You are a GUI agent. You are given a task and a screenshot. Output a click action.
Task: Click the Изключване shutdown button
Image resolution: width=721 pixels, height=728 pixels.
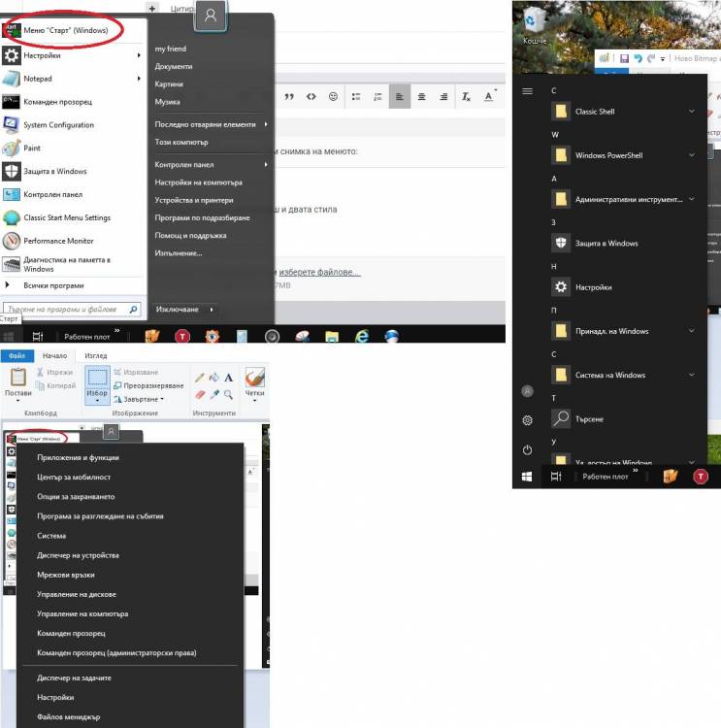178,310
